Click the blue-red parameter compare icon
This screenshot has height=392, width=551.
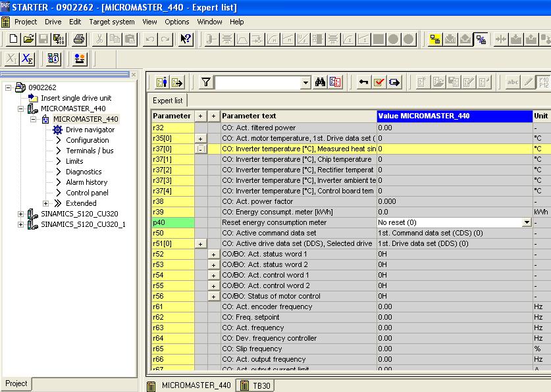click(x=335, y=82)
